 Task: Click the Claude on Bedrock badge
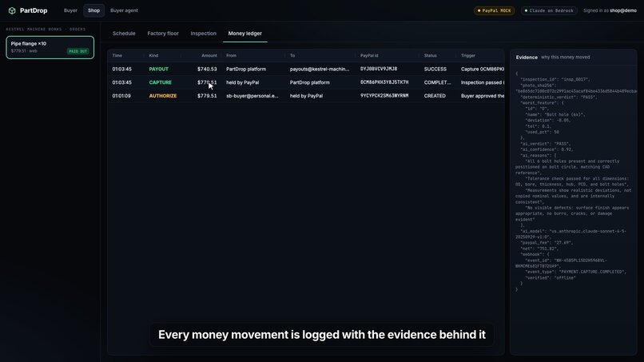click(x=549, y=10)
